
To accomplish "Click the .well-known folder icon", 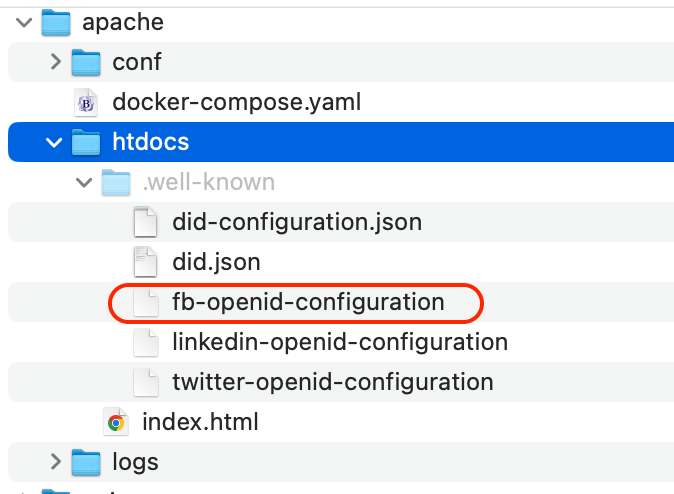I will coord(116,182).
